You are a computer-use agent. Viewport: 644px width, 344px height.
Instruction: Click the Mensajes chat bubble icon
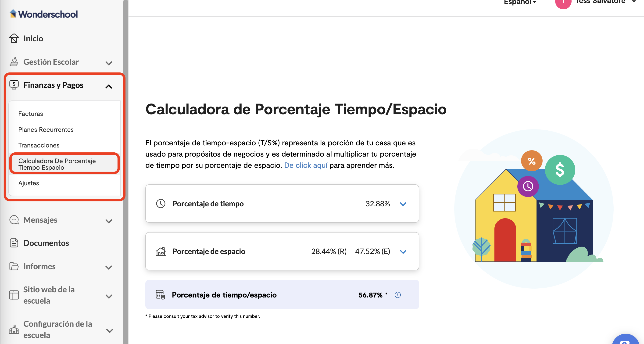[x=14, y=220]
